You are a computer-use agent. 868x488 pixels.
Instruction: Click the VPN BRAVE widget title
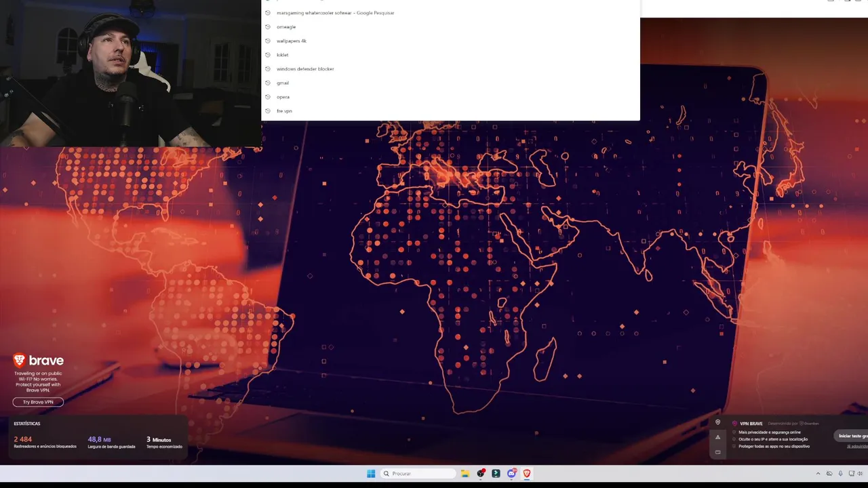[x=751, y=424]
